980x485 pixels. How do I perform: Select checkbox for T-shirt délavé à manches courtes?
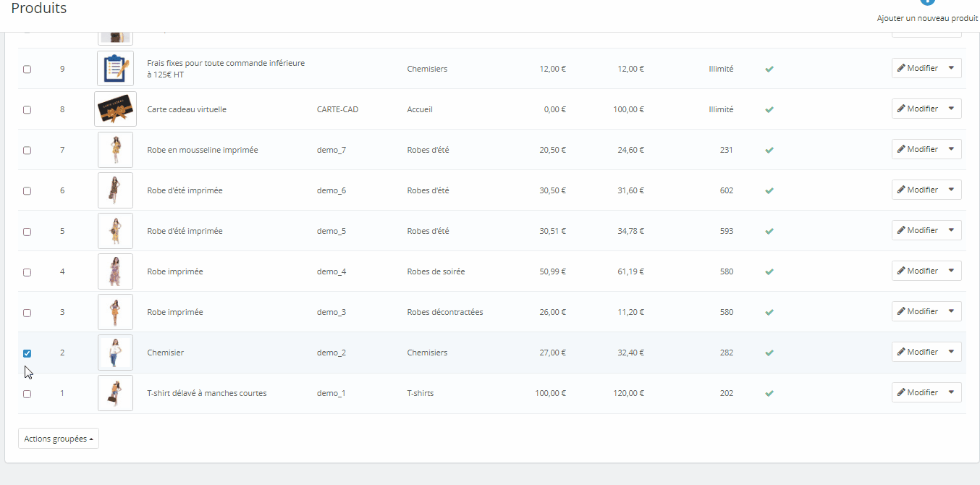[27, 394]
